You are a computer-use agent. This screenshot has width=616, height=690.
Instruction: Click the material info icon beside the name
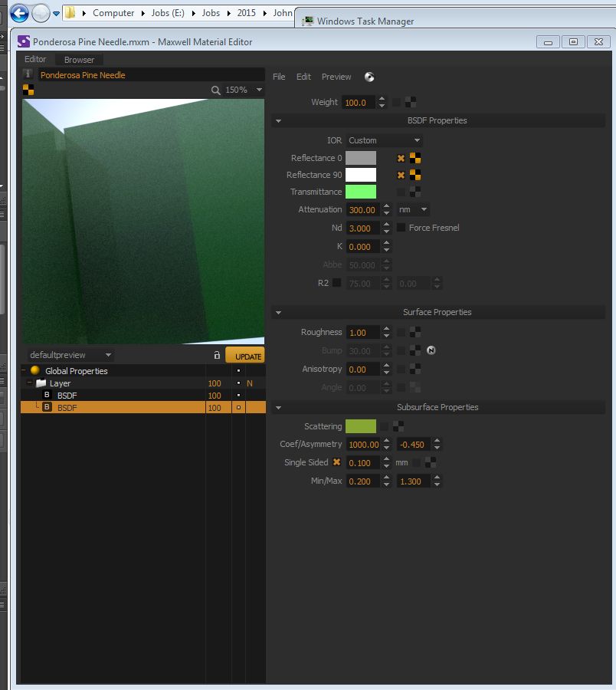tap(28, 74)
